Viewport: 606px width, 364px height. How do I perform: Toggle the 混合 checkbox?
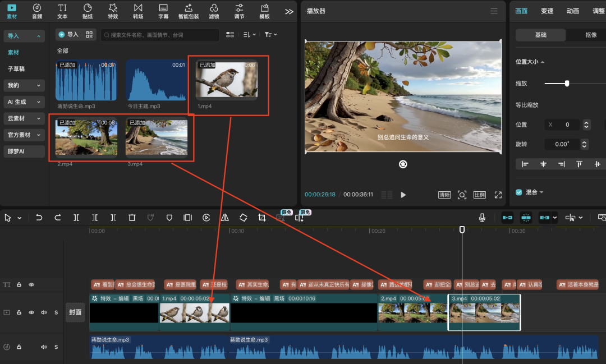(519, 192)
